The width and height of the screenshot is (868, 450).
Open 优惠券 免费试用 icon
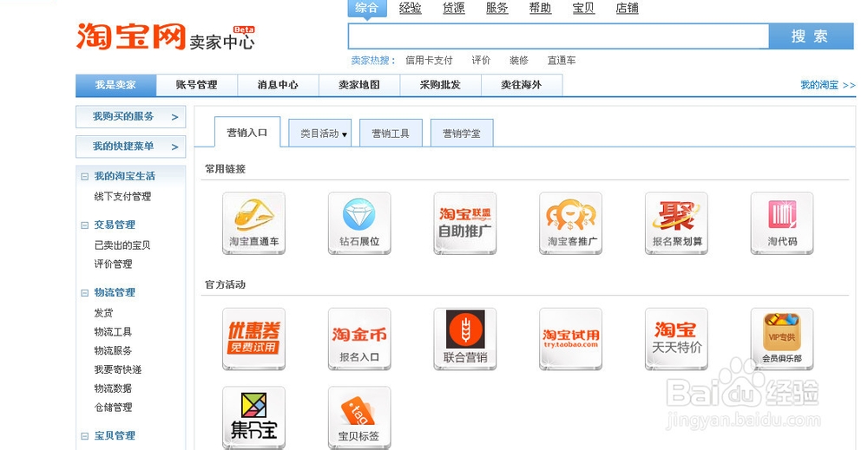click(253, 339)
